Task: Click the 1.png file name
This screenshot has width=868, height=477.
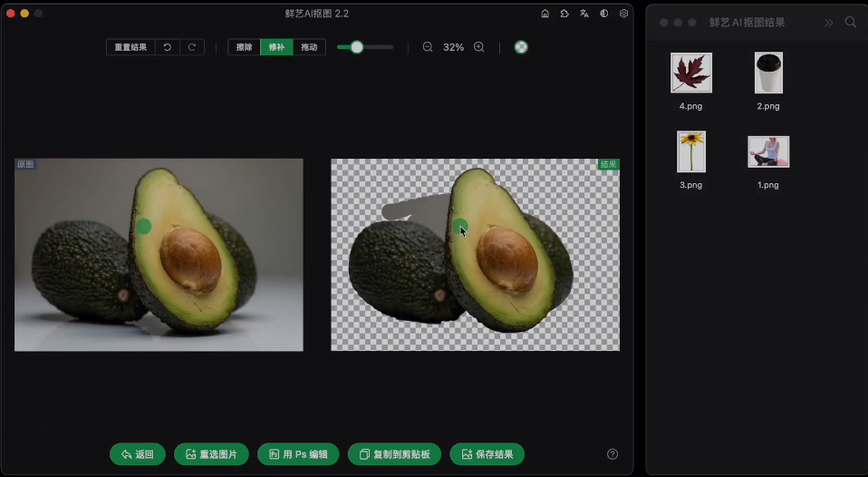Action: point(768,184)
